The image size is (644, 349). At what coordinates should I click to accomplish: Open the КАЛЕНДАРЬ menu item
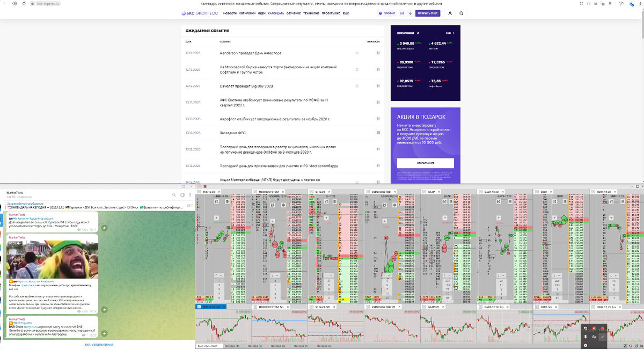click(276, 13)
